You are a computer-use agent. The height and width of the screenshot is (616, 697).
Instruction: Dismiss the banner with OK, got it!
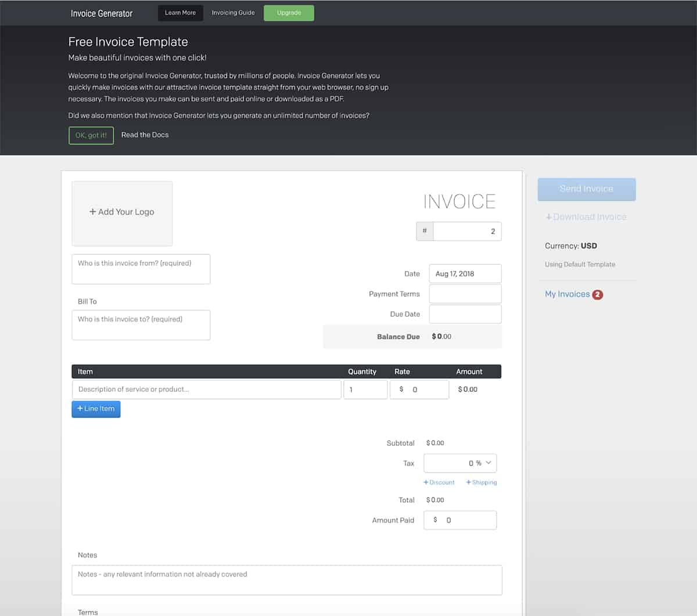coord(91,135)
